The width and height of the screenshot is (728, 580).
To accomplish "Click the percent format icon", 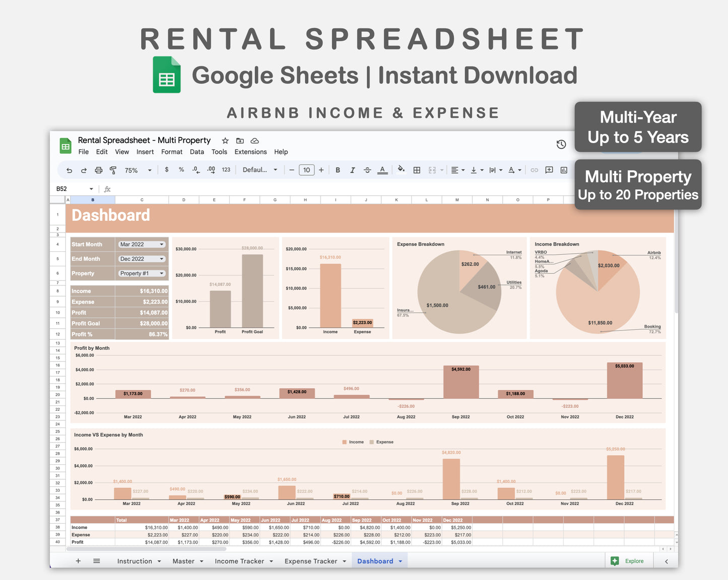I will tap(181, 170).
